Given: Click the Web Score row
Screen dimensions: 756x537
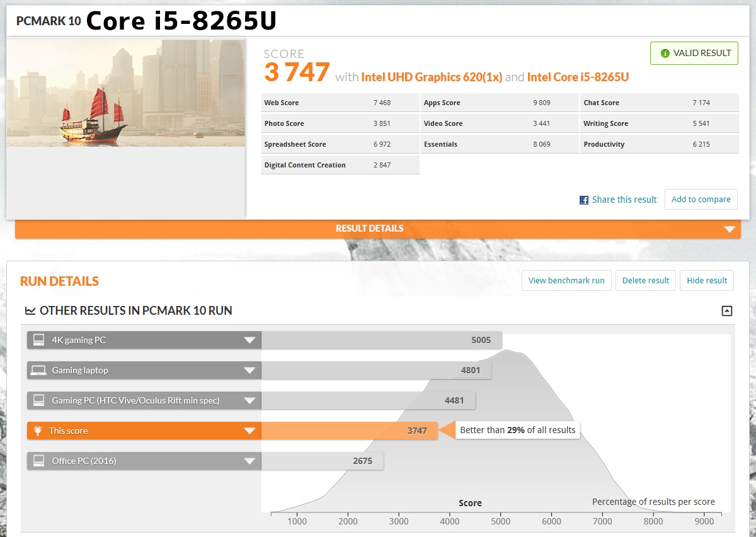Looking at the screenshot, I should 340,103.
